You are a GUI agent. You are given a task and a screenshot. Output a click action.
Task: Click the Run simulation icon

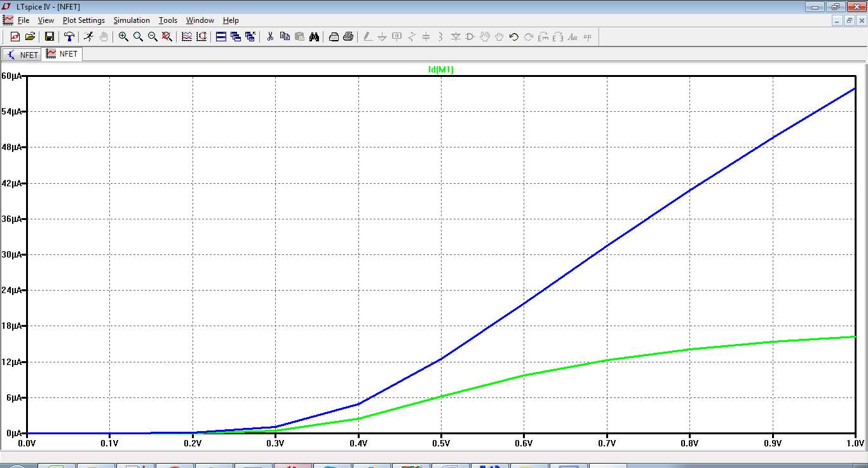88,37
